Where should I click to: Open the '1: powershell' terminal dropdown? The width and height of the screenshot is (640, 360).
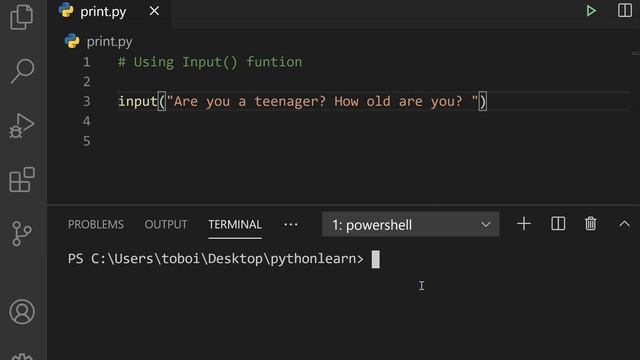click(x=411, y=224)
